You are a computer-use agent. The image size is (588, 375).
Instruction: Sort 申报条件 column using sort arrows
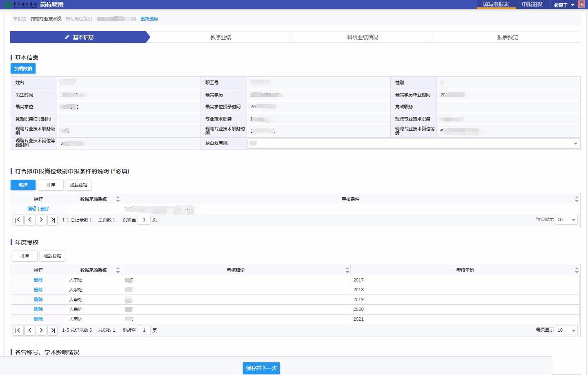point(577,199)
